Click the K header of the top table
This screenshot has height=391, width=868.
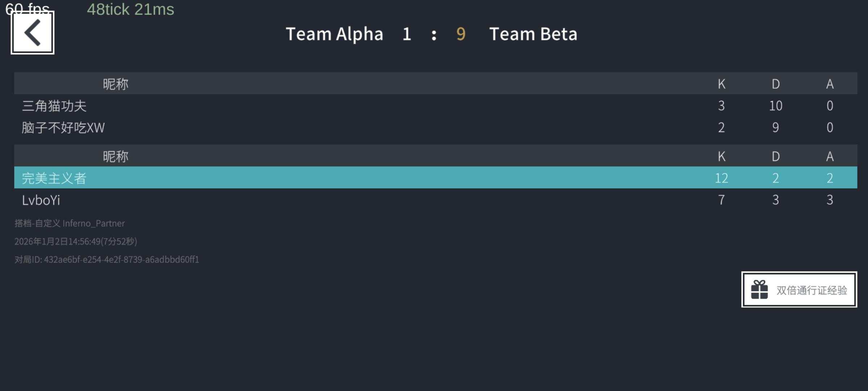[722, 84]
